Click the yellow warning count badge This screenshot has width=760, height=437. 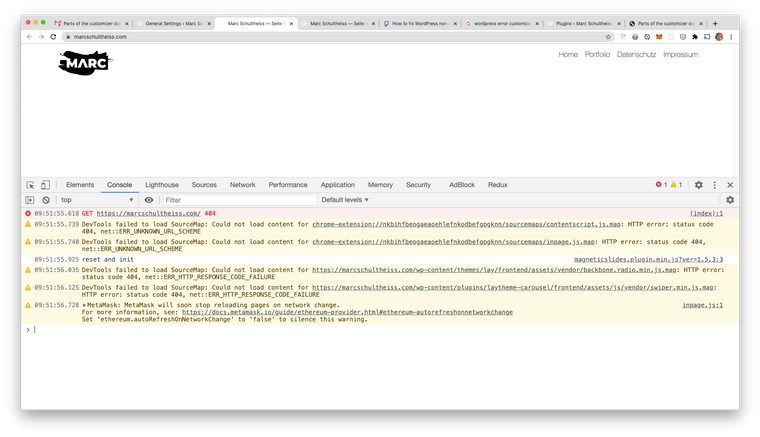[x=676, y=185]
